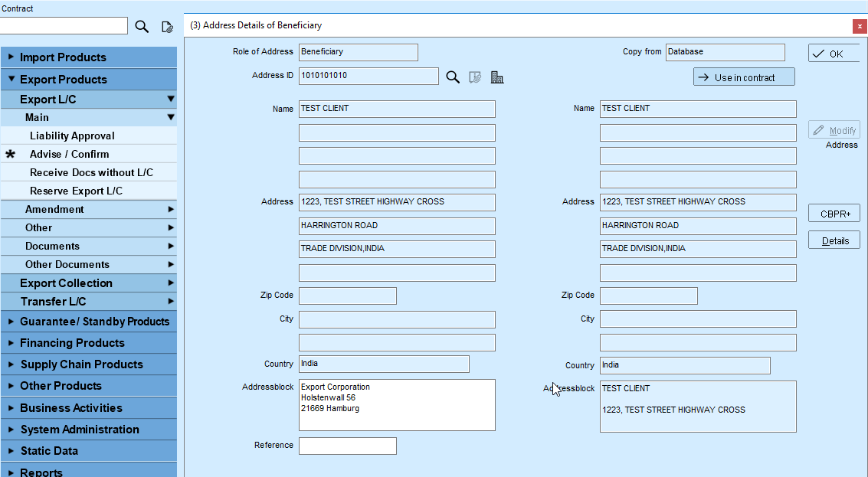Click the magnifier next to Address ID
Viewport: 868px width, 477px height.
point(453,77)
